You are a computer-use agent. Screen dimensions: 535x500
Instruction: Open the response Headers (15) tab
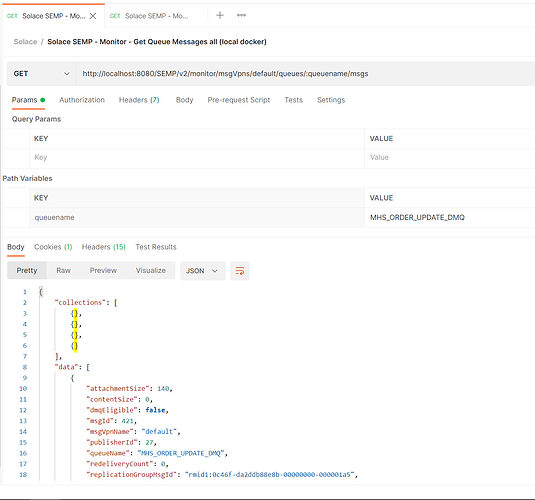tap(104, 247)
